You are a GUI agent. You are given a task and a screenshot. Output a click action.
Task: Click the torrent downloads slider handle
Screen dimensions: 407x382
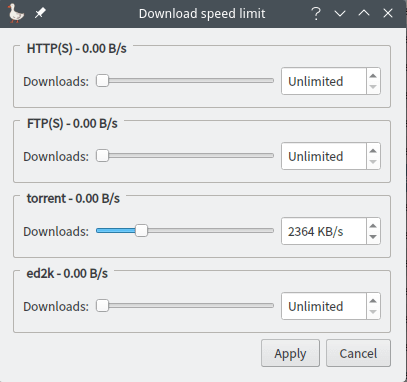(141, 231)
